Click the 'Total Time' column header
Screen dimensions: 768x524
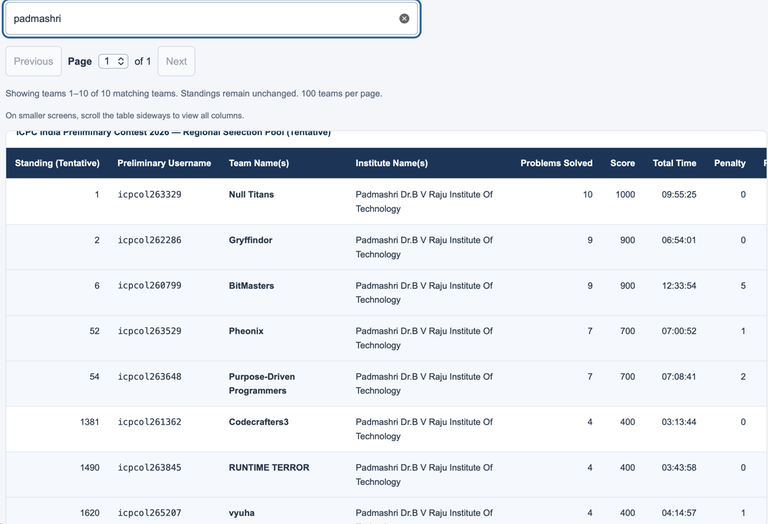tap(674, 163)
